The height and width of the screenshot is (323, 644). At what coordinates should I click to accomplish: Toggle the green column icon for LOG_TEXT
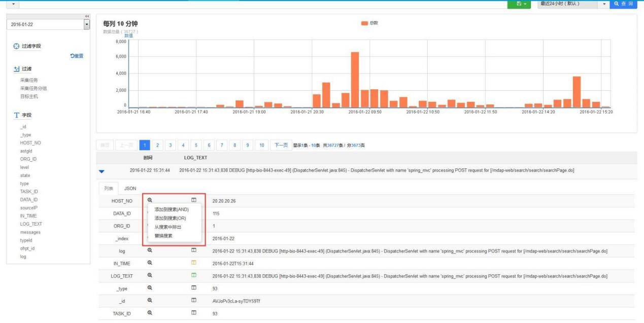[193, 275]
